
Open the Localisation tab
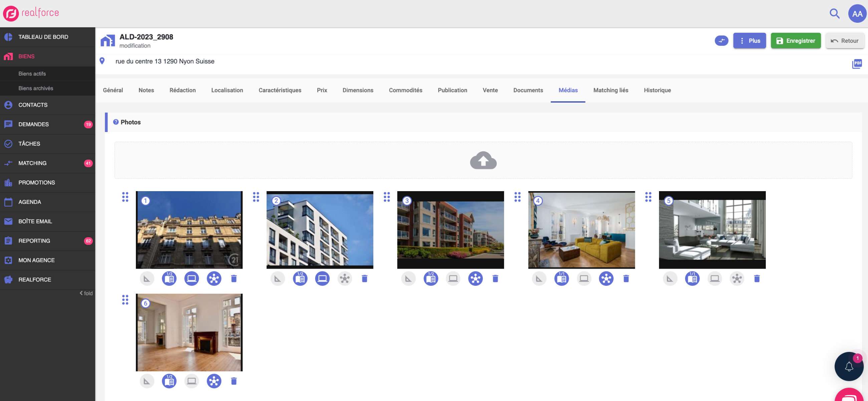[x=227, y=90]
